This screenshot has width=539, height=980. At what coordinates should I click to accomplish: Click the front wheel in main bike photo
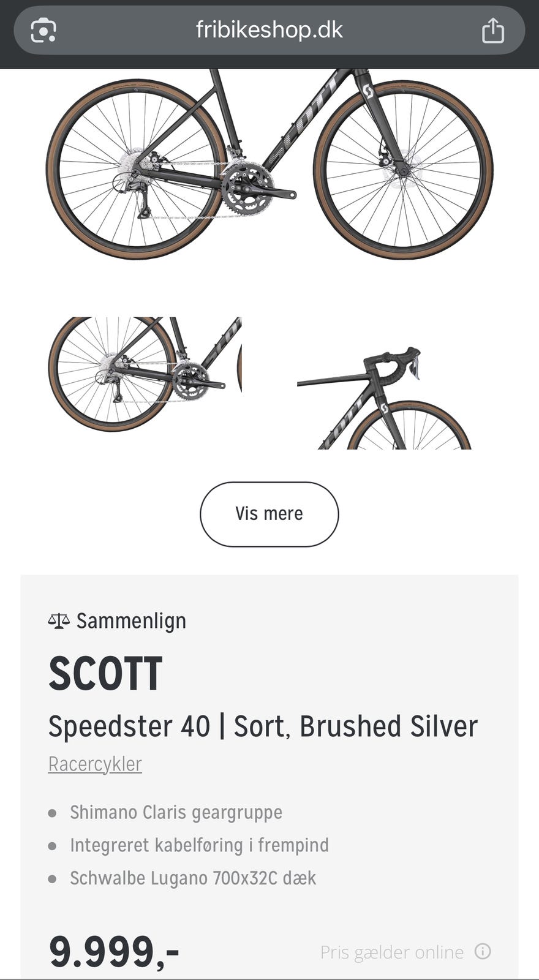pyautogui.click(x=403, y=169)
